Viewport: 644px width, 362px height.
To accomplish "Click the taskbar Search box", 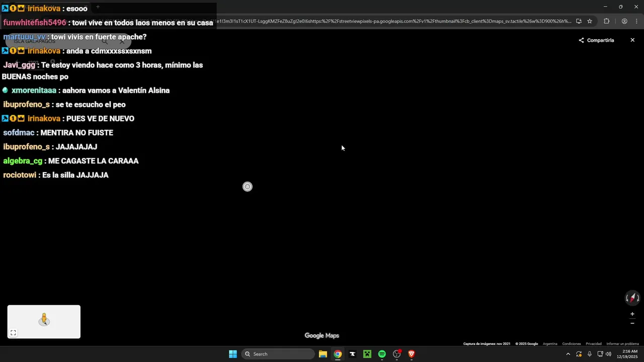I will [x=278, y=354].
